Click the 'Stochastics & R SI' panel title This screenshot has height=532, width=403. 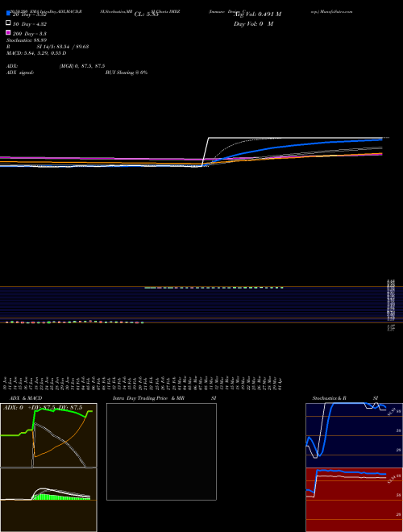345,398
